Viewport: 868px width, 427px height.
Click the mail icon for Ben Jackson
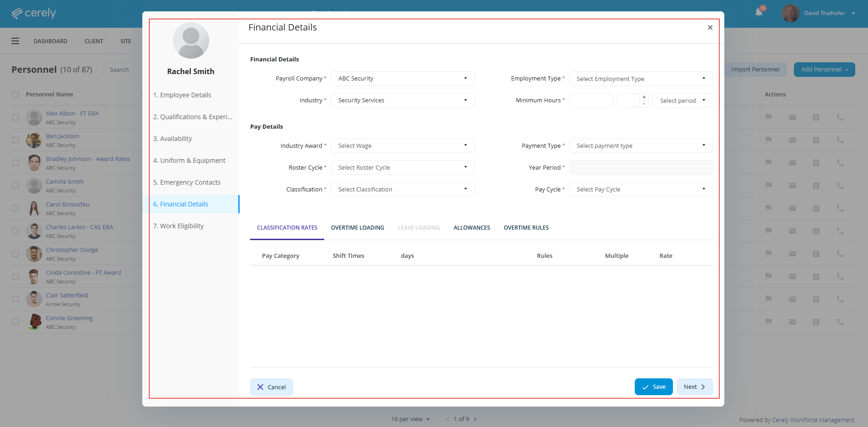pos(793,140)
